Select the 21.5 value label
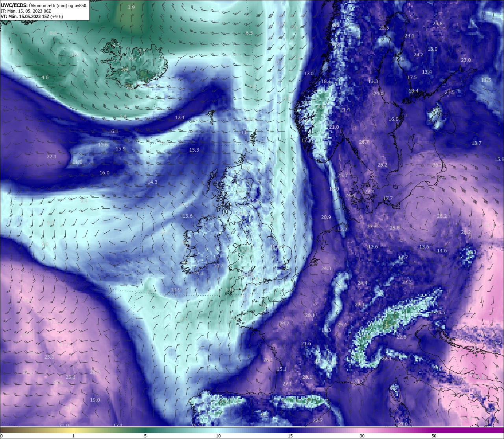The width and height of the screenshot is (504, 439). click(x=450, y=93)
